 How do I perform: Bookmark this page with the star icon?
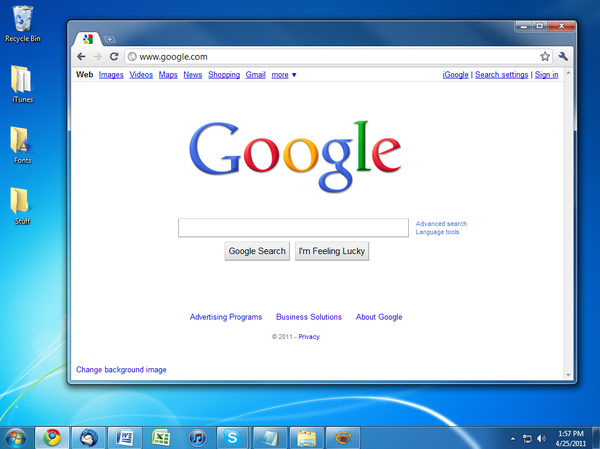click(545, 57)
